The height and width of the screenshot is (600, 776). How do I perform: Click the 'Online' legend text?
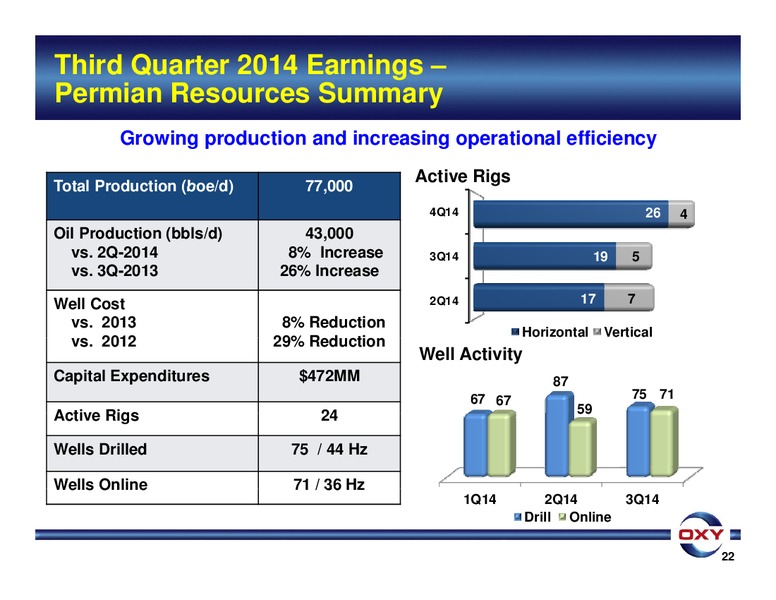[x=590, y=517]
